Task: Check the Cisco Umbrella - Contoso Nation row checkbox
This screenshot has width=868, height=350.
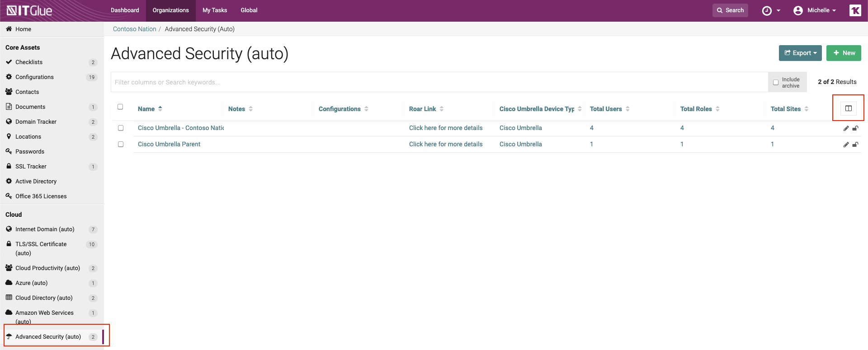Action: coord(121,128)
